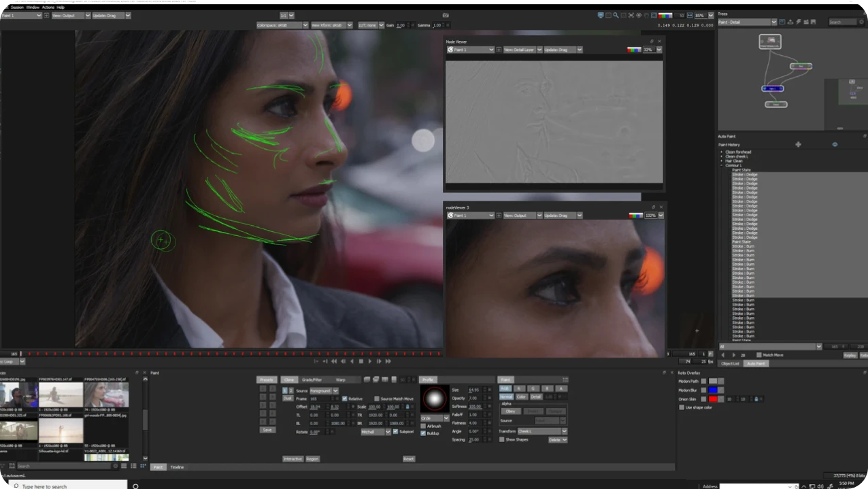Click the lock icon next to Onion Skin values
Screen dimensions: 868x489
tap(756, 399)
